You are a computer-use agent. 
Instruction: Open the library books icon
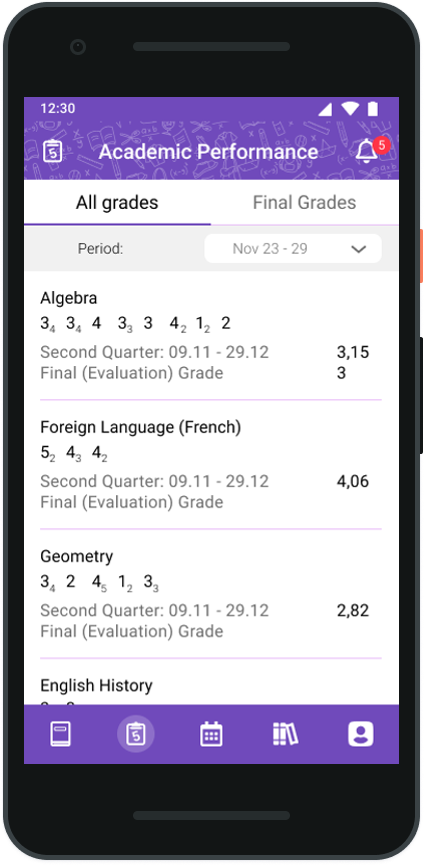[x=286, y=734]
